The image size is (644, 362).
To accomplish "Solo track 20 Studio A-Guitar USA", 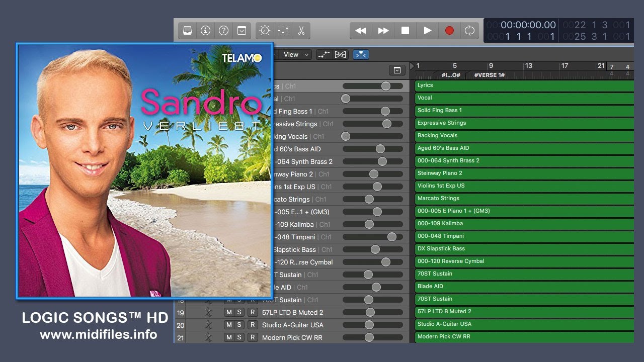I will tap(239, 325).
